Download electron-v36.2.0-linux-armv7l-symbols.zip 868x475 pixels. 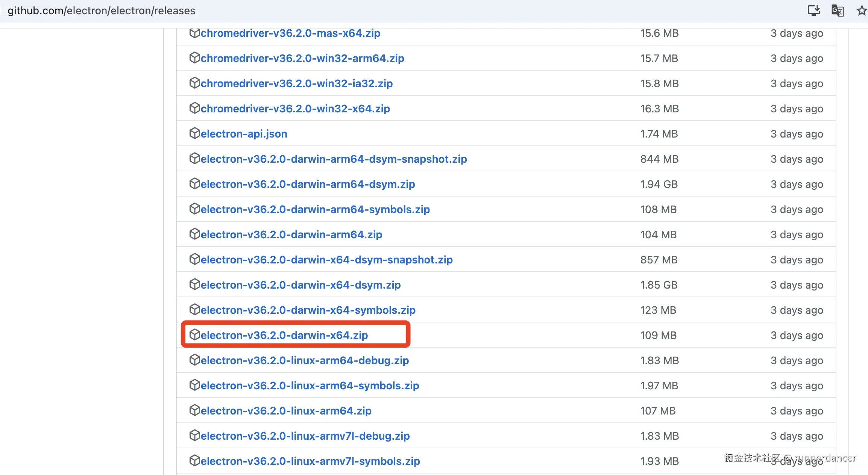[310, 461]
